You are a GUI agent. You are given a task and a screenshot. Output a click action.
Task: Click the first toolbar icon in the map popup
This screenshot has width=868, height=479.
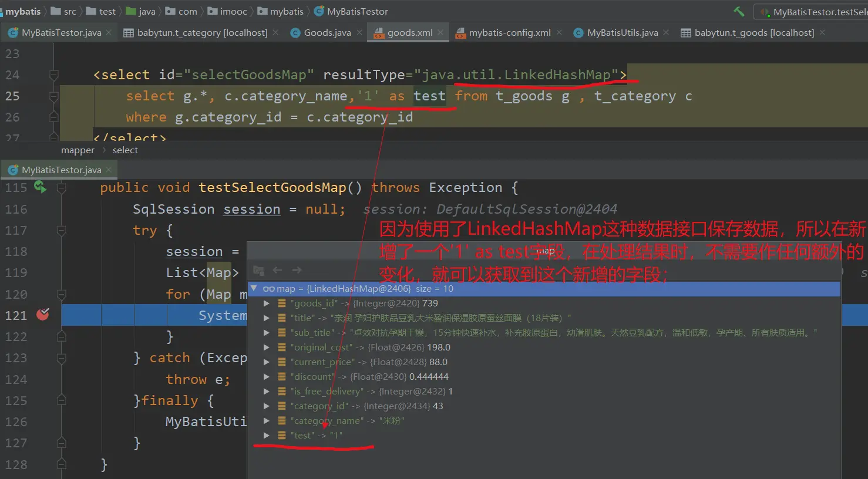258,270
